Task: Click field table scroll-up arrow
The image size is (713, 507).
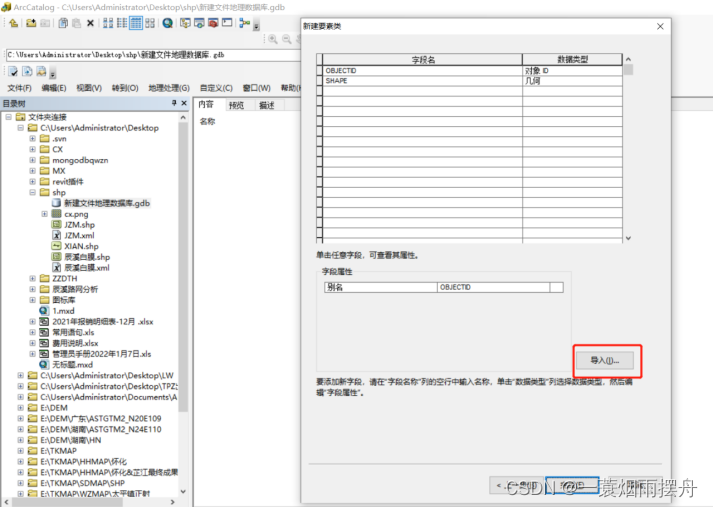Action: [x=628, y=59]
